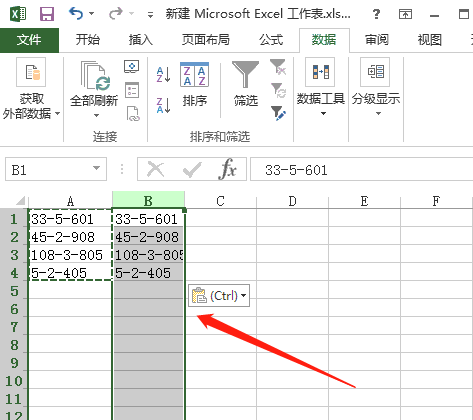The width and height of the screenshot is (473, 420).
Task: Click the Save icon in the quick access toolbar
Action: (47, 14)
